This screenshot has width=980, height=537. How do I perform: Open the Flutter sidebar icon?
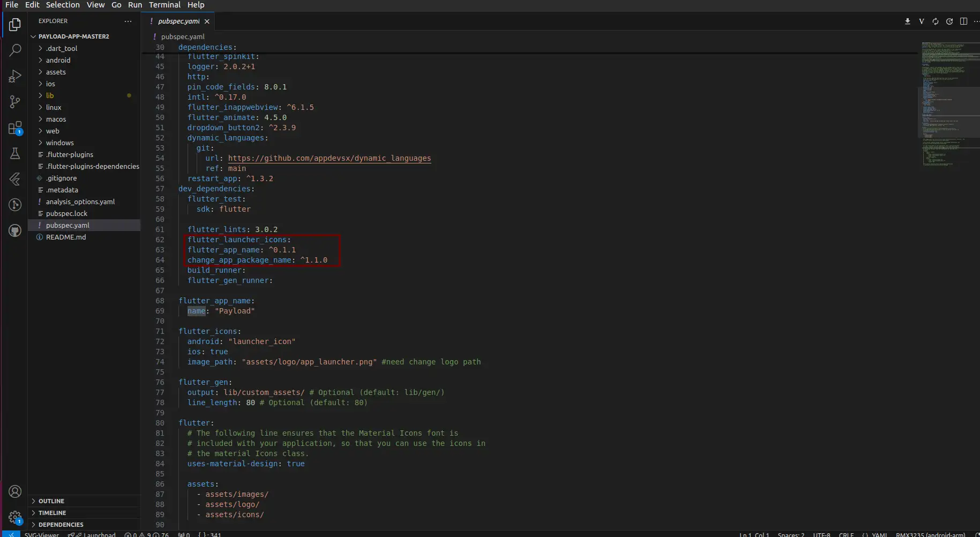click(15, 179)
